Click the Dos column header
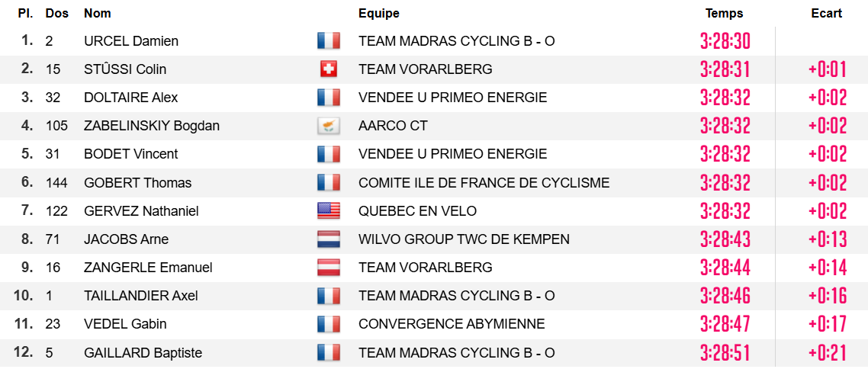The width and height of the screenshot is (868, 369). [57, 13]
